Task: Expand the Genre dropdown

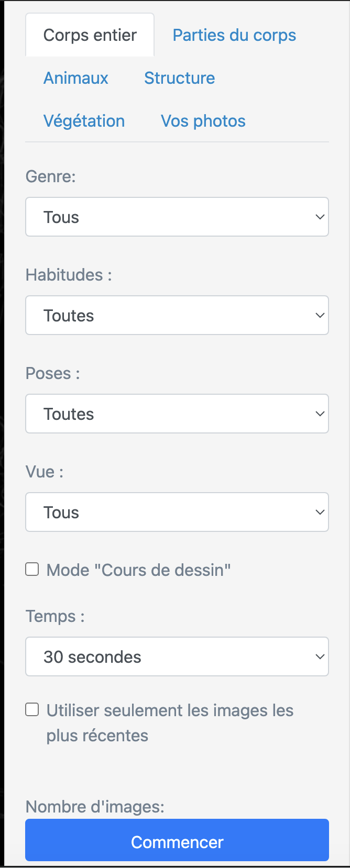Action: coord(177,217)
